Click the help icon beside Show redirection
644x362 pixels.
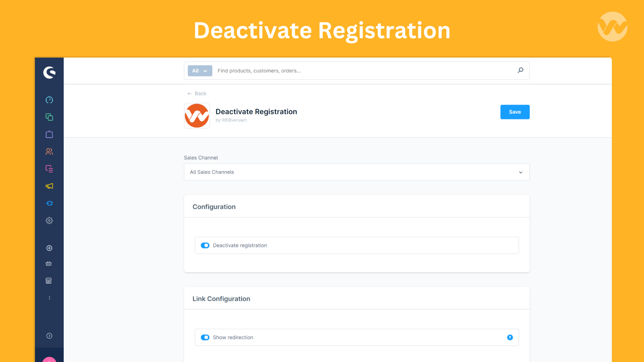click(x=510, y=338)
